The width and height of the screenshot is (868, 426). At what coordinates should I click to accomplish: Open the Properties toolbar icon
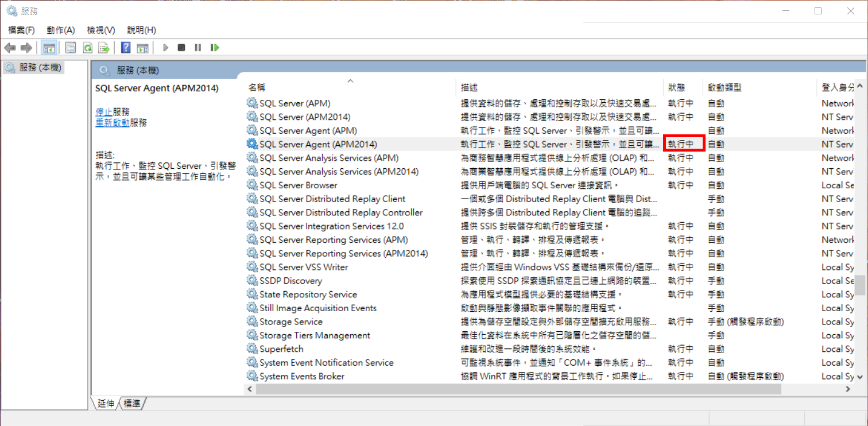click(71, 48)
